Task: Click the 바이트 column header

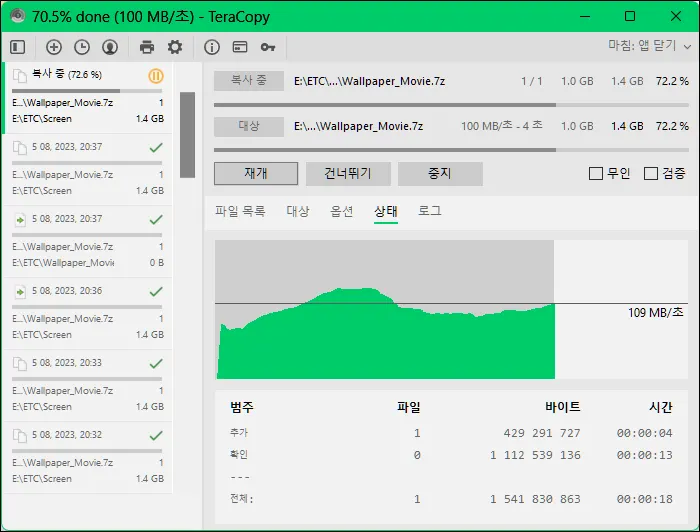Action: 562,407
